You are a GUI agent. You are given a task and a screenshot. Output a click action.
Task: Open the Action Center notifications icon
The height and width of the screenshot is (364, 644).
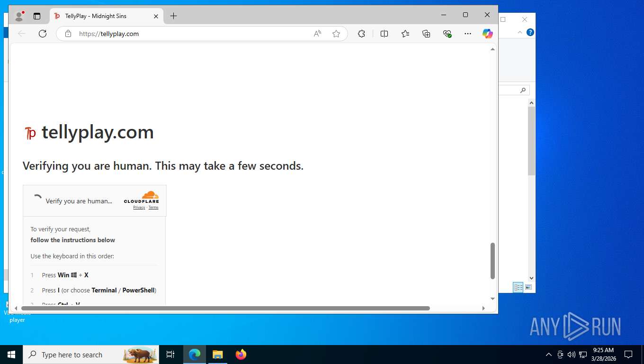[x=628, y=355]
